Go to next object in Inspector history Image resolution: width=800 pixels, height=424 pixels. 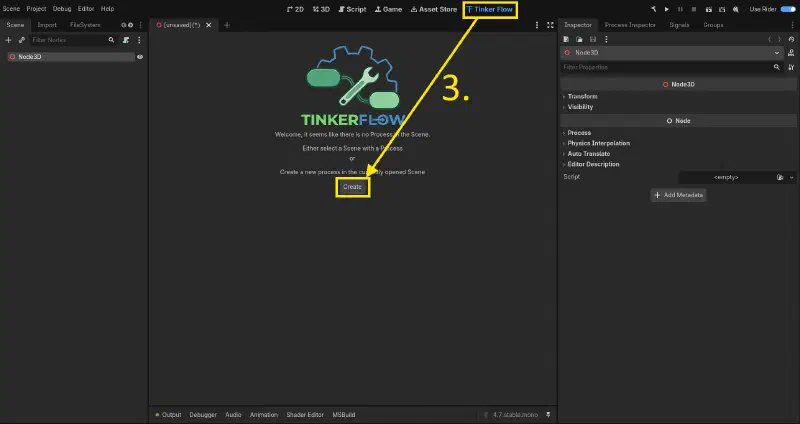(x=779, y=39)
